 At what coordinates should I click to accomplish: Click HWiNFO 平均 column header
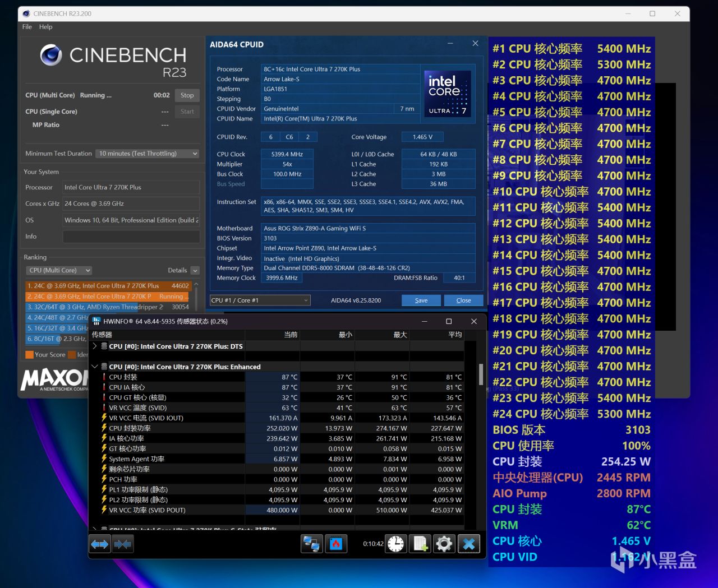pyautogui.click(x=437, y=335)
